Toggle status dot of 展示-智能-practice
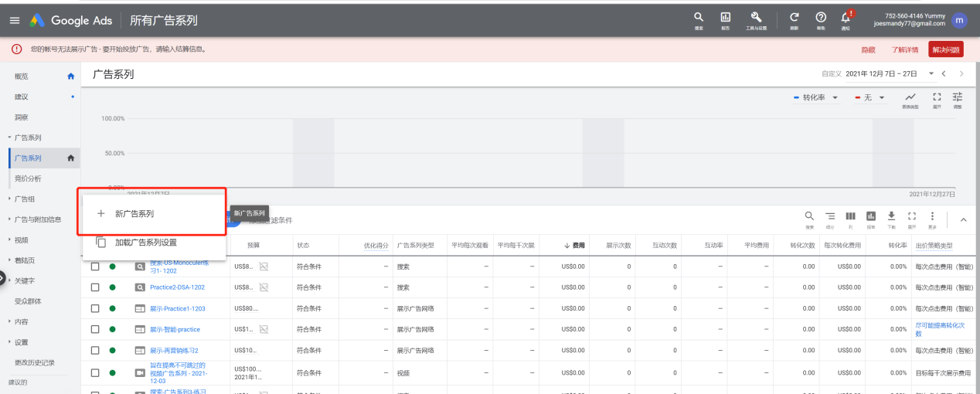980x394 pixels. click(113, 329)
